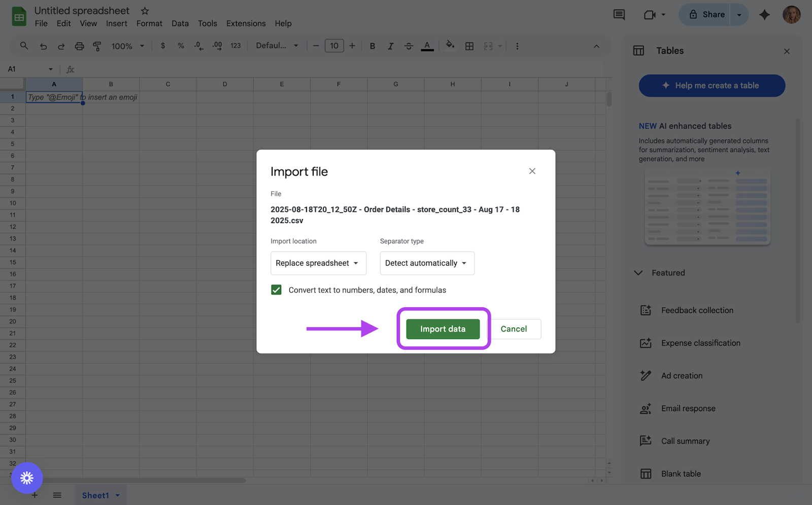
Task: Open the Data menu
Action: click(180, 23)
